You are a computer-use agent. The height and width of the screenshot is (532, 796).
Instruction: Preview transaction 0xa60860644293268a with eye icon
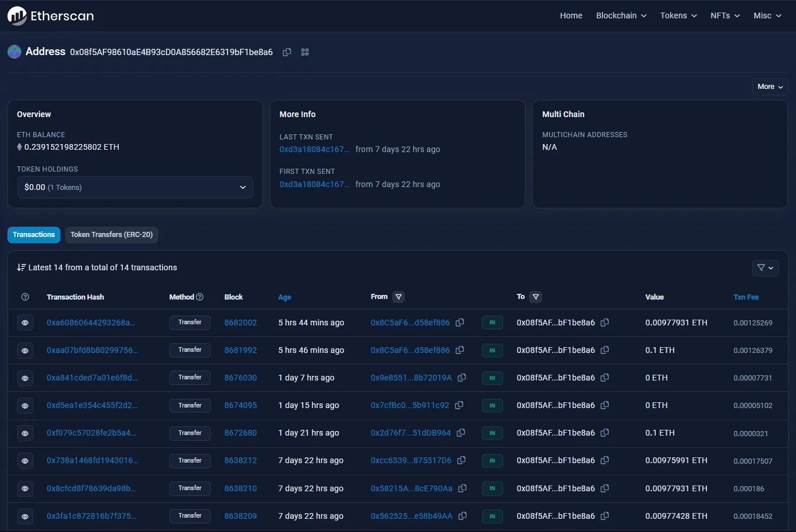point(25,323)
